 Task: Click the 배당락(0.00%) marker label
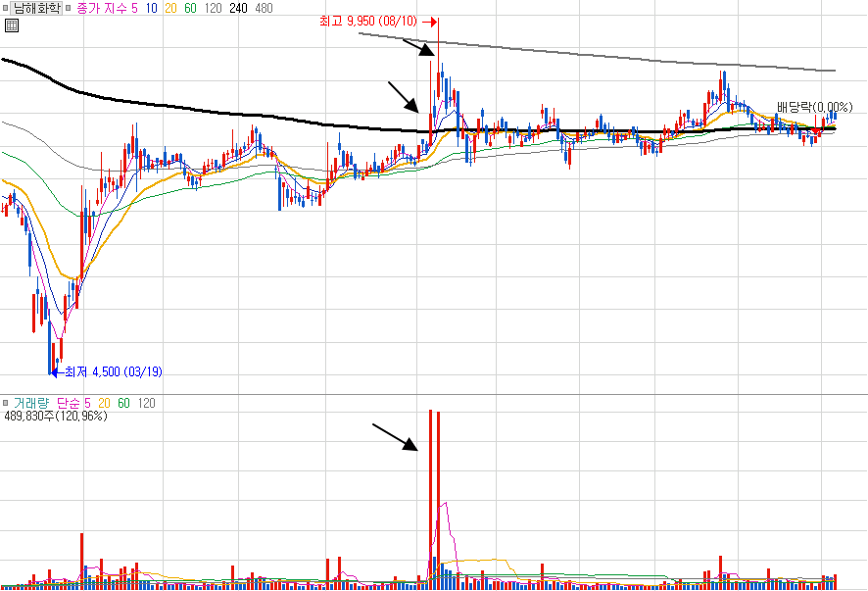814,107
